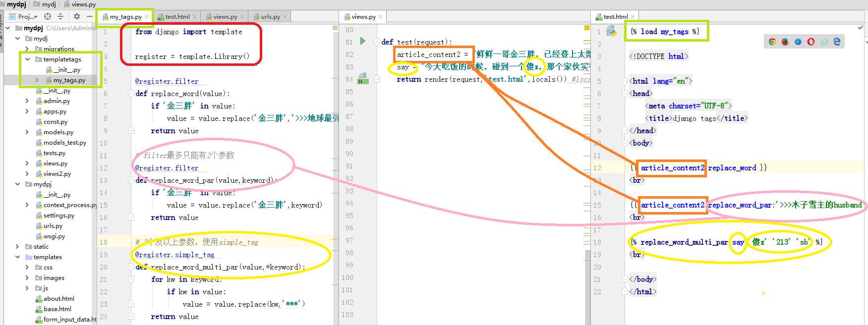Open test.html in Firefox browser
This screenshot has width=868, height=325.
coord(785,42)
